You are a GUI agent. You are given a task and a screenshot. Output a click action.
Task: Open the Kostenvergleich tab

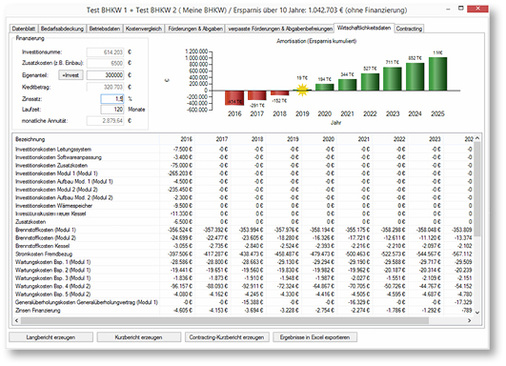[144, 29]
